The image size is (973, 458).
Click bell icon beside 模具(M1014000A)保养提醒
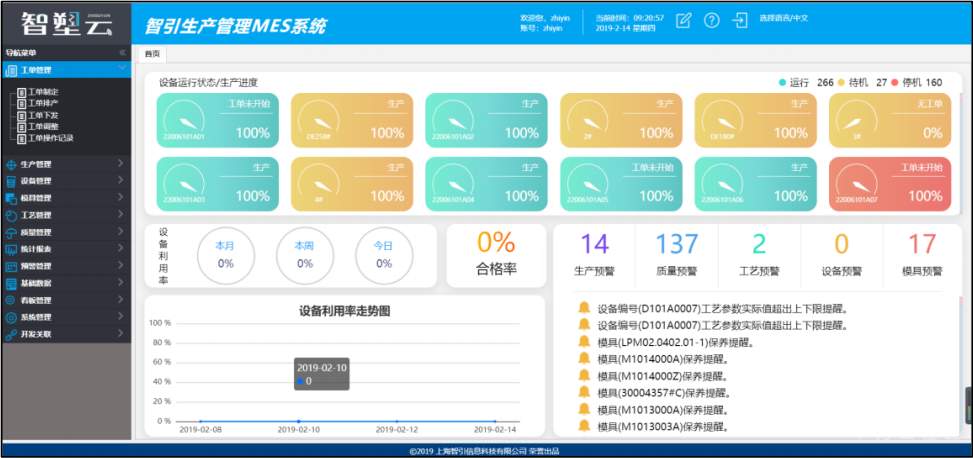[x=584, y=358]
